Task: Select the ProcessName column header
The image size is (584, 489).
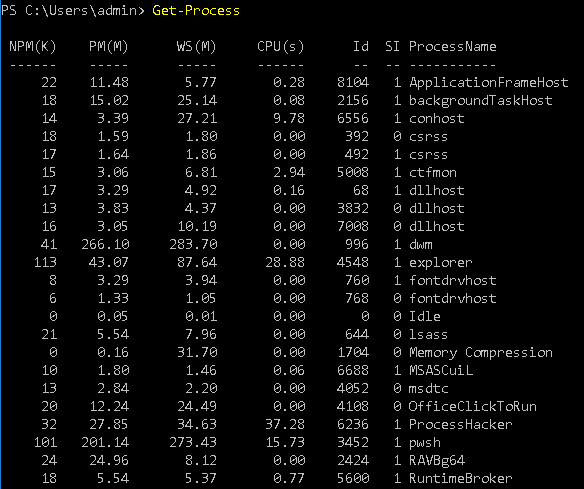Action: click(x=453, y=47)
